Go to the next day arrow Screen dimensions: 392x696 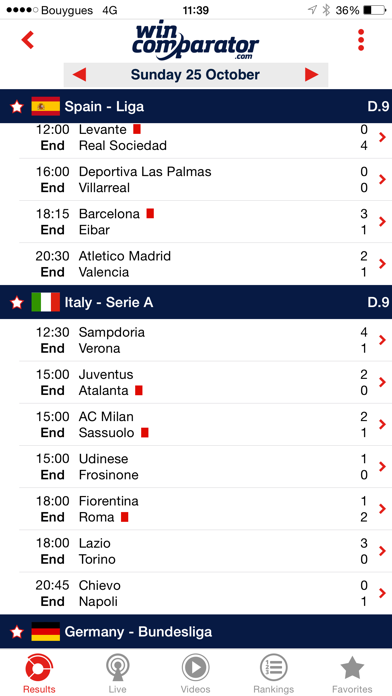tap(312, 75)
